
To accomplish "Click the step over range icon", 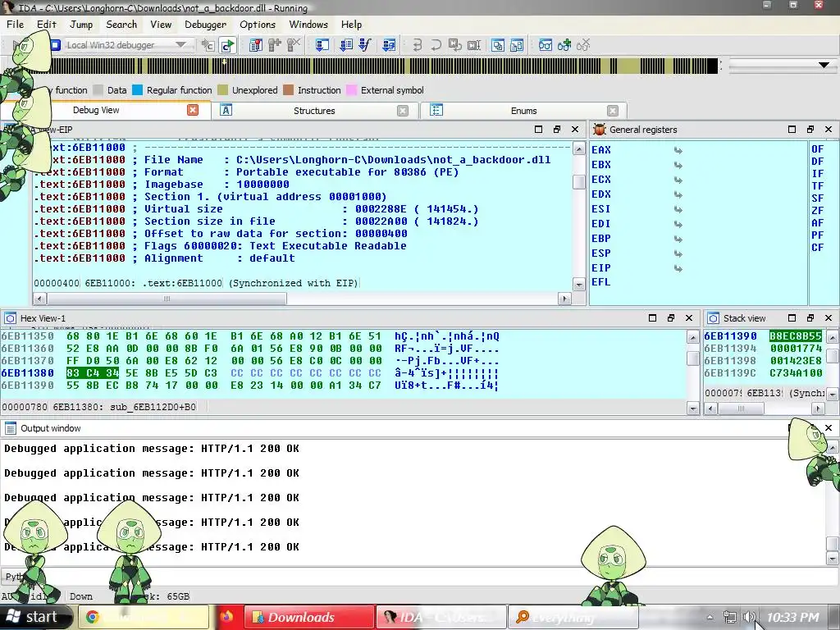I will point(473,45).
